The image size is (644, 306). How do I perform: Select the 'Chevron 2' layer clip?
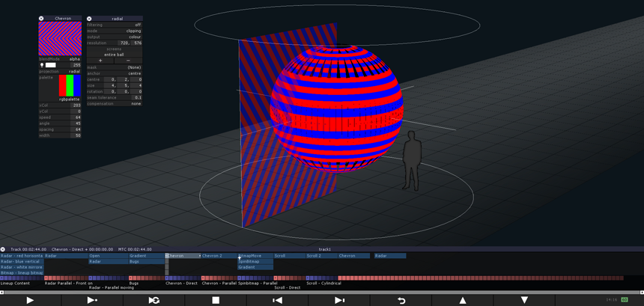pos(219,256)
